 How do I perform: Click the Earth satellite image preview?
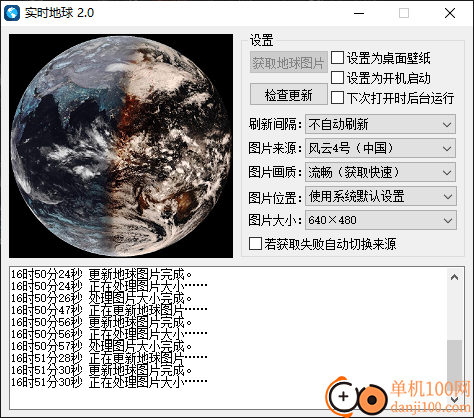pyautogui.click(x=121, y=146)
